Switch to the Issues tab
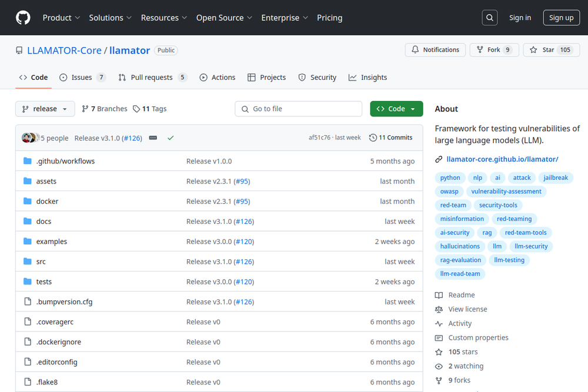Screen dimensions: 588x392 82,77
